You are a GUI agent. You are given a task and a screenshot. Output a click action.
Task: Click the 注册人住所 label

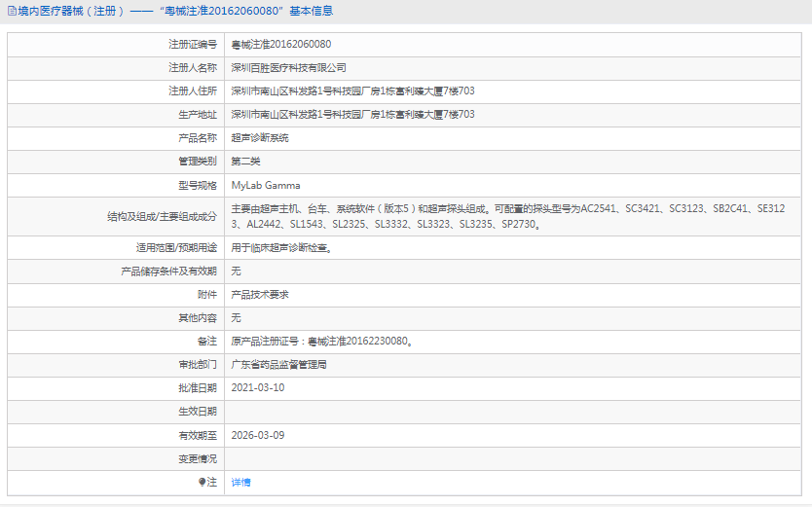click(x=193, y=91)
